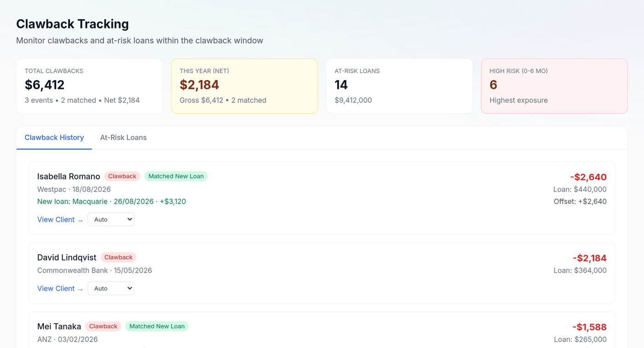Click the -$2,640 clawback amount

(588, 177)
